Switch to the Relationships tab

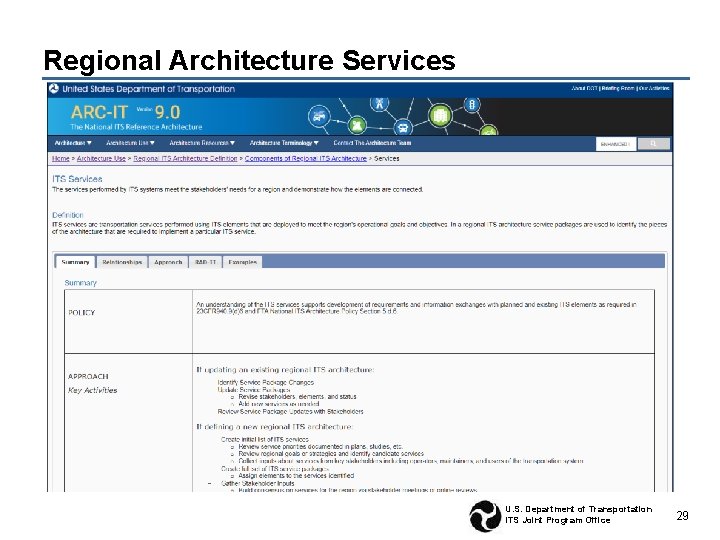pos(122,262)
